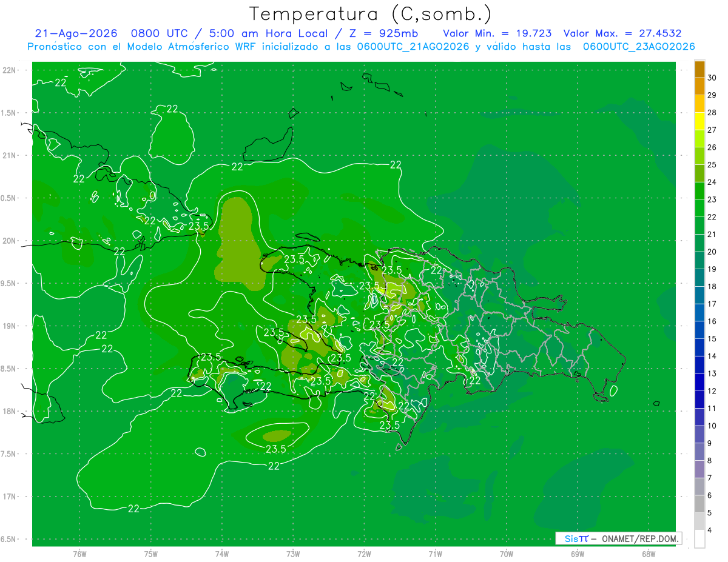Click the 21N latitude axis label
Screen dimensions: 728x562
click(x=10, y=155)
